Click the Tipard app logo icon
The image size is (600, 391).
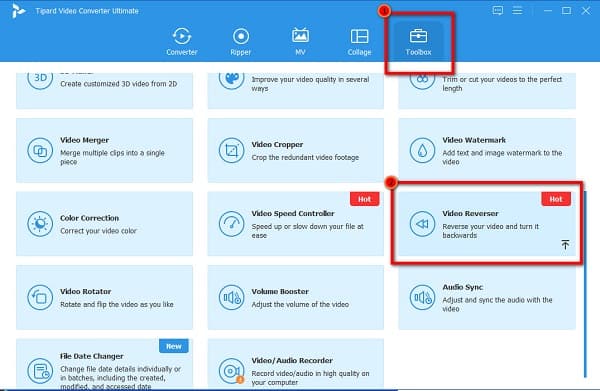pos(18,11)
